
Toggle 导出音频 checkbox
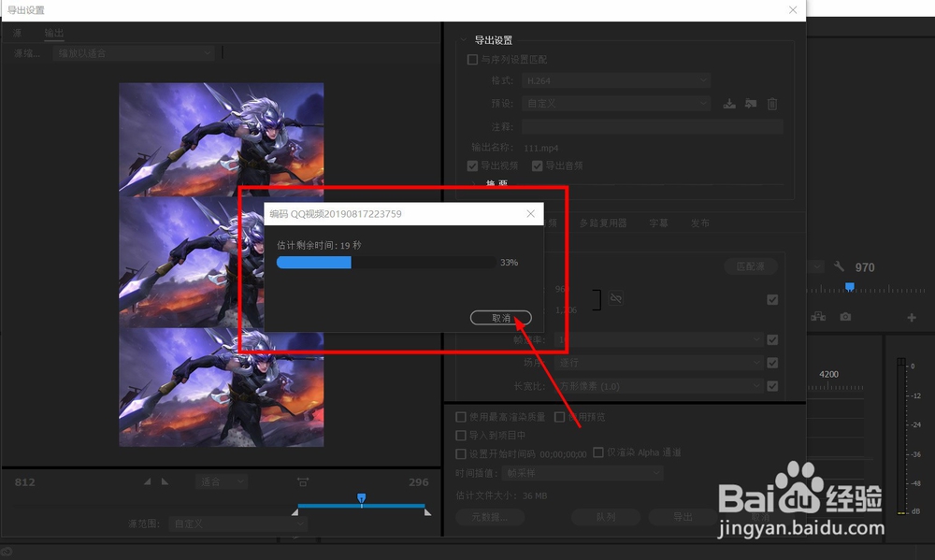pos(537,165)
